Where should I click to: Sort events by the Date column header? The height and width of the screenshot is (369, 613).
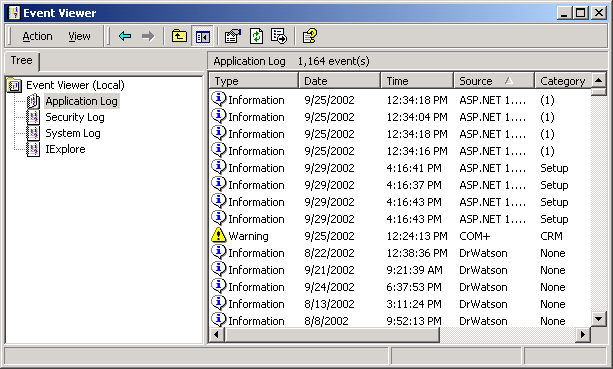[x=339, y=81]
